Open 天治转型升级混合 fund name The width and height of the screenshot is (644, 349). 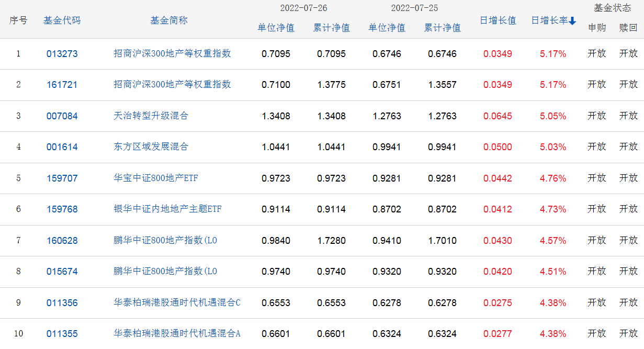[151, 116]
